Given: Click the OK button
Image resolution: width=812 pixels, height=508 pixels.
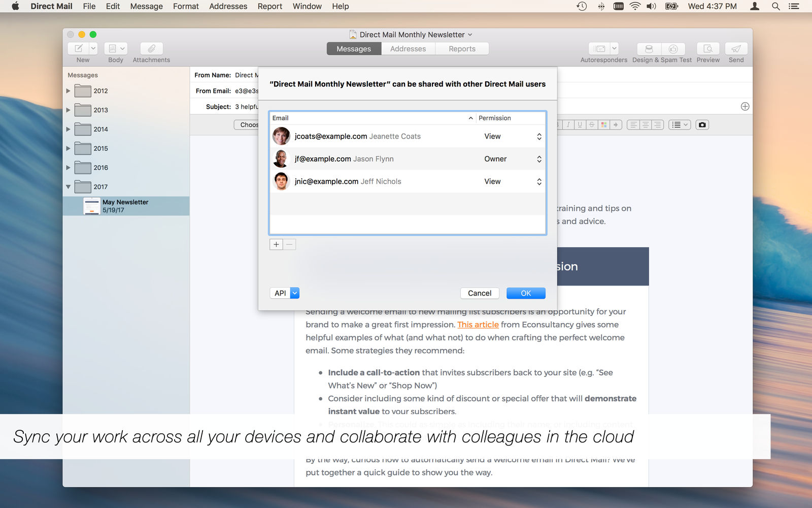Looking at the screenshot, I should click(x=526, y=293).
